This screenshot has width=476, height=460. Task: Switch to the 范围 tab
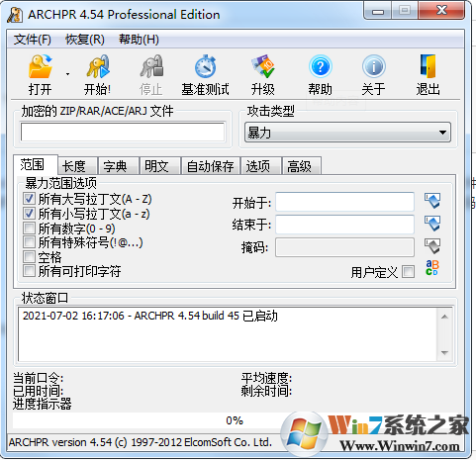pyautogui.click(x=36, y=164)
